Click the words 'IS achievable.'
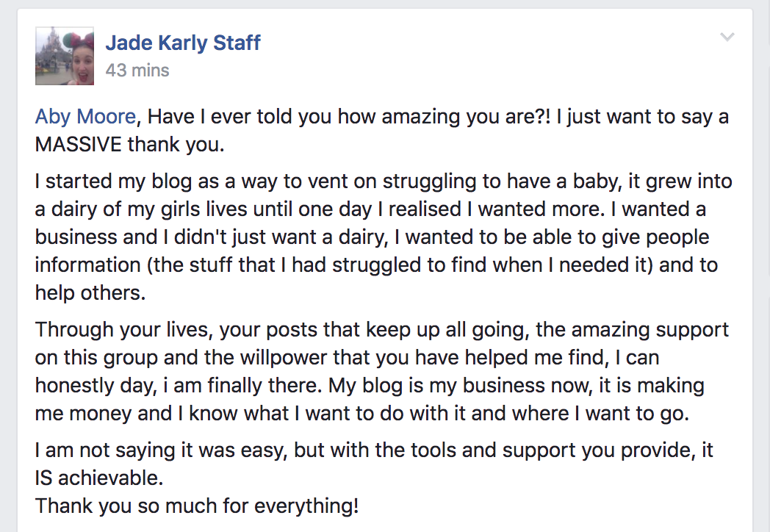This screenshot has height=532, width=770. pos(99,478)
